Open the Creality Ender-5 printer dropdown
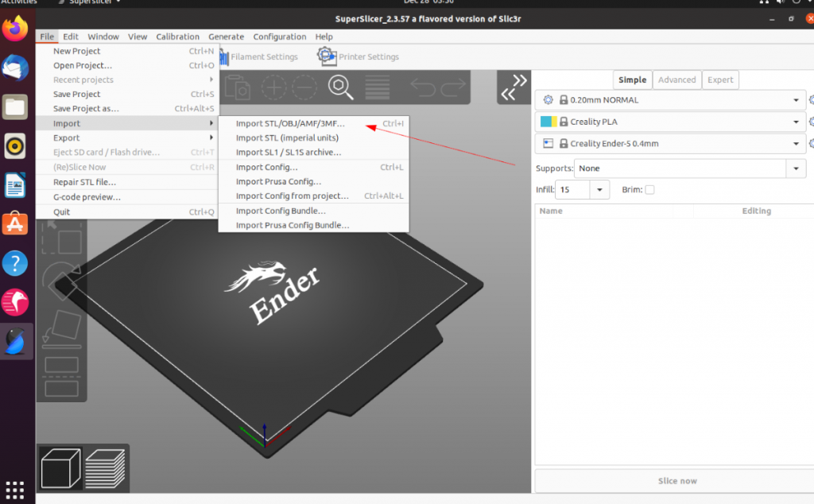The image size is (814, 504). click(x=797, y=144)
